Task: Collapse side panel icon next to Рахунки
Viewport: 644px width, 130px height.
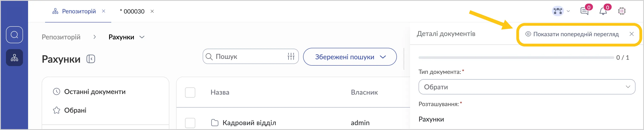Action: point(91,59)
